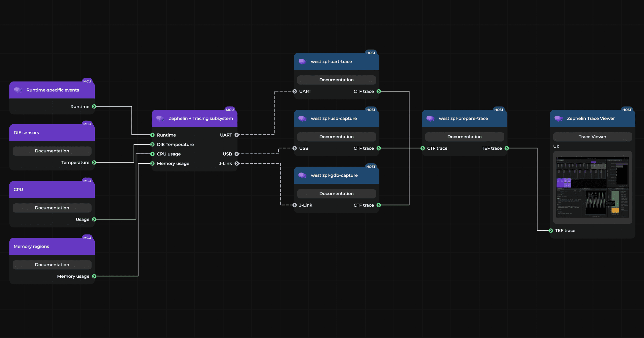Click the planet icon on DIE sensors
Screen dimensions: 644x338
pyautogui.click(x=18, y=133)
